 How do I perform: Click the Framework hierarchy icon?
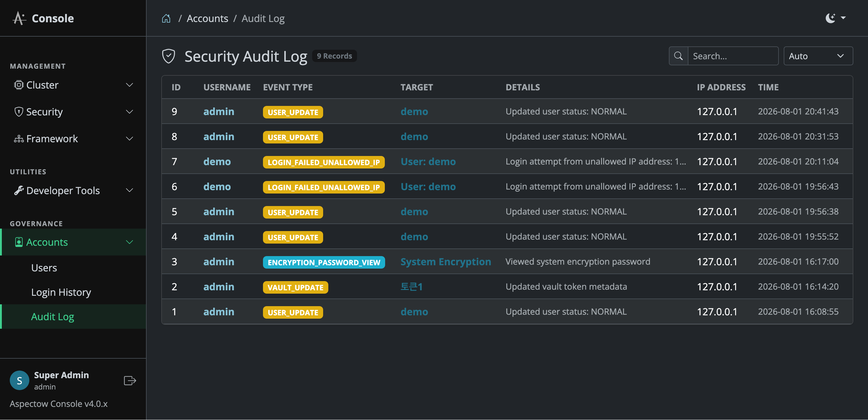[x=19, y=139]
